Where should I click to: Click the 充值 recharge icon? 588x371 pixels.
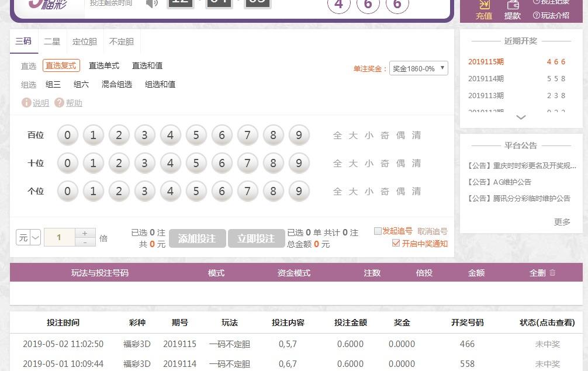[x=484, y=5]
